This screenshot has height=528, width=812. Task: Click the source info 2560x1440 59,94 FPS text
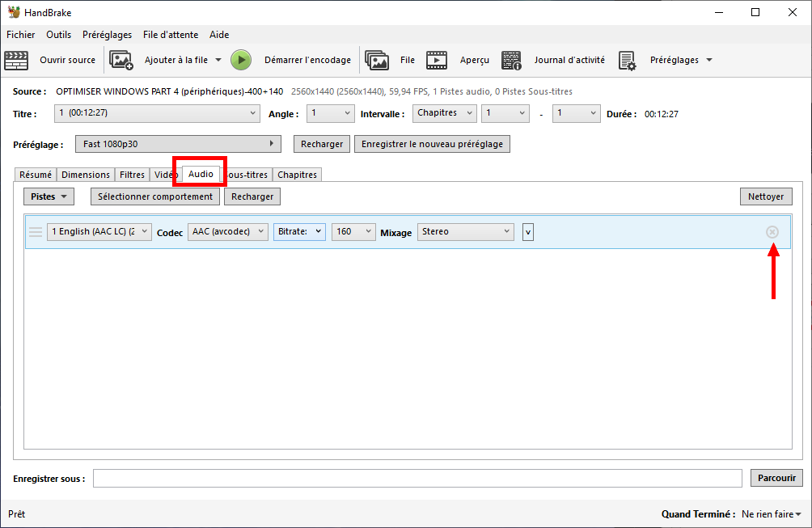[x=431, y=91]
